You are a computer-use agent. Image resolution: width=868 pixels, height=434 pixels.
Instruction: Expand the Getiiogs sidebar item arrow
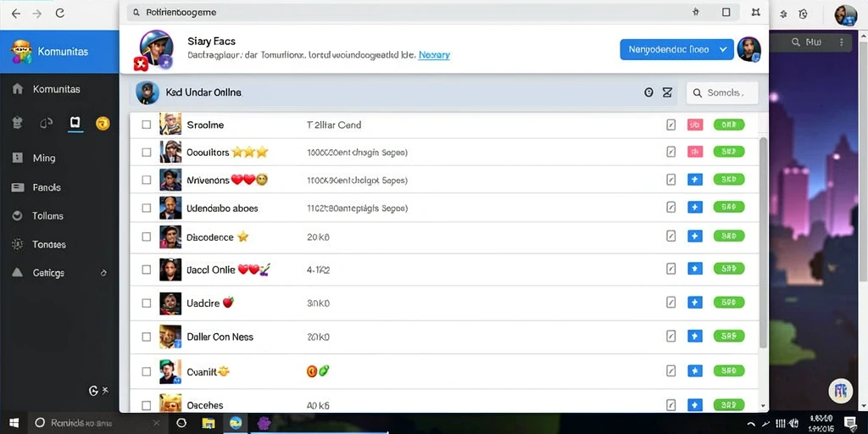click(x=103, y=273)
